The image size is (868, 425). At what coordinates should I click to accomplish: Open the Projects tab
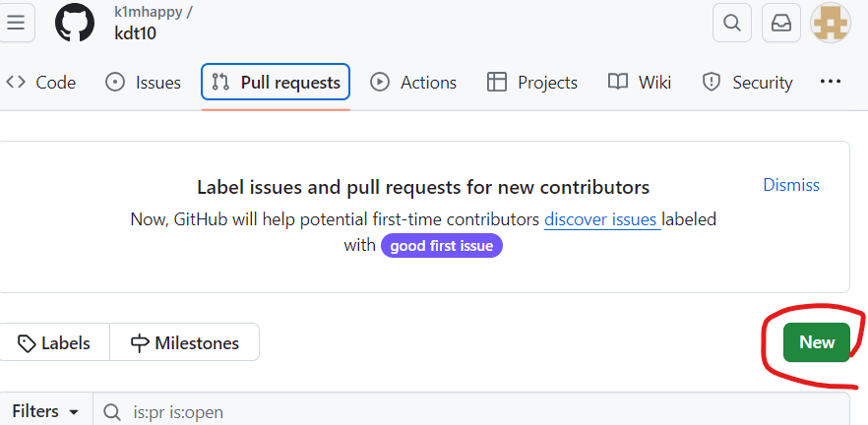point(532,83)
